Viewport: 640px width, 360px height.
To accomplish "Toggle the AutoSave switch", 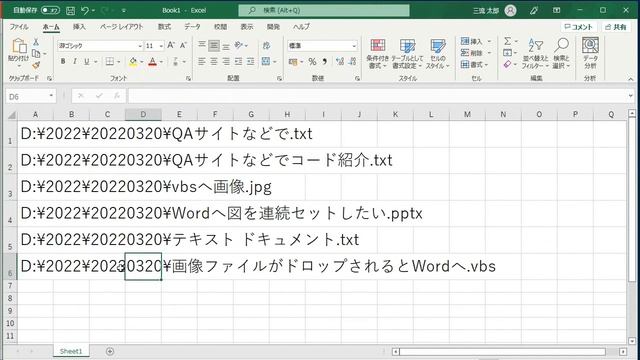I will click(x=50, y=10).
